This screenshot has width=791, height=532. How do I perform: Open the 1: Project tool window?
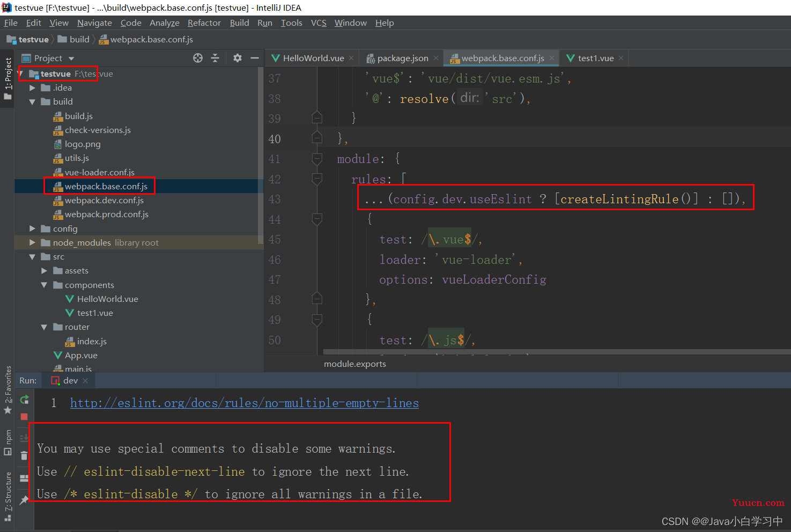click(8, 79)
